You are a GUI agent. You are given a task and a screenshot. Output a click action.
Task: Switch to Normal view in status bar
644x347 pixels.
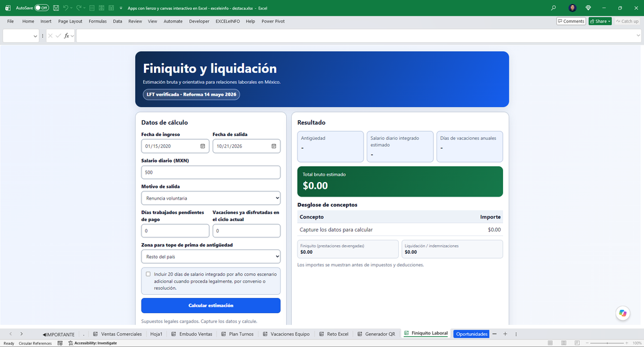click(550, 343)
